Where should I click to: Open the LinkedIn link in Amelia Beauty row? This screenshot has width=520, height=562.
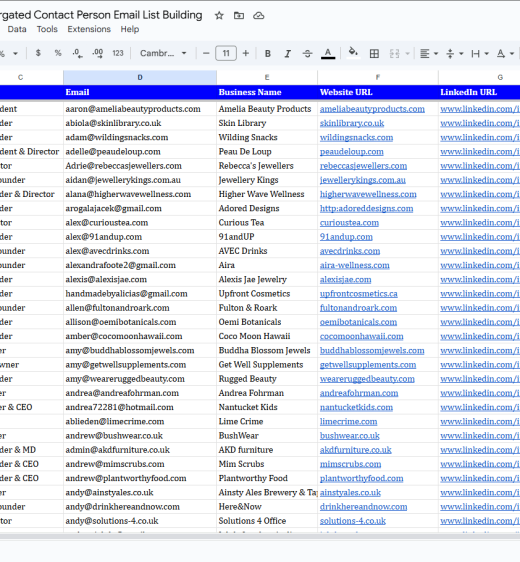coord(480,109)
